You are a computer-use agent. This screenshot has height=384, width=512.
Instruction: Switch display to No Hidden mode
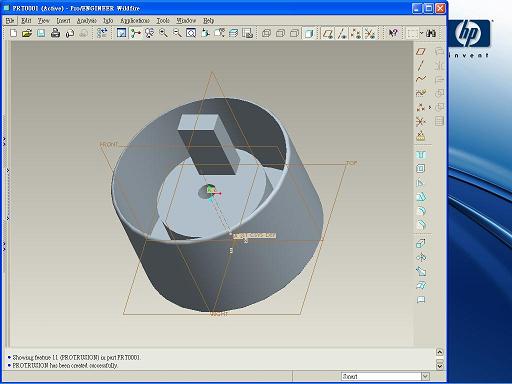click(x=294, y=33)
